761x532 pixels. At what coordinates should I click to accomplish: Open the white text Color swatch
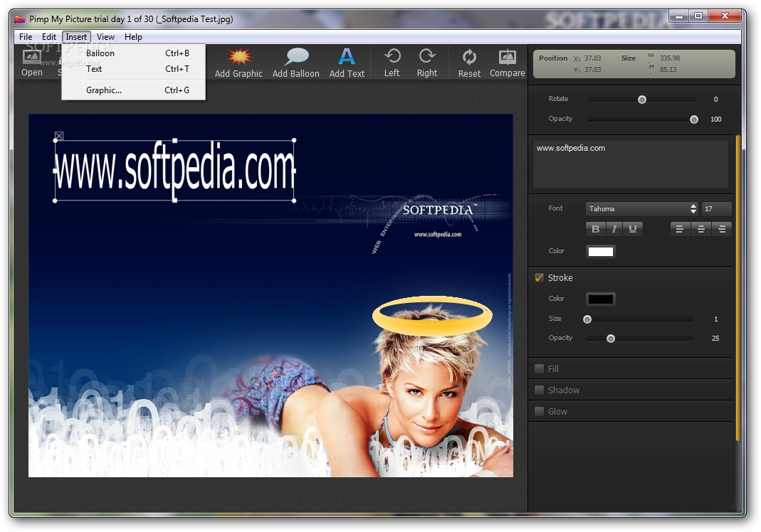[600, 251]
